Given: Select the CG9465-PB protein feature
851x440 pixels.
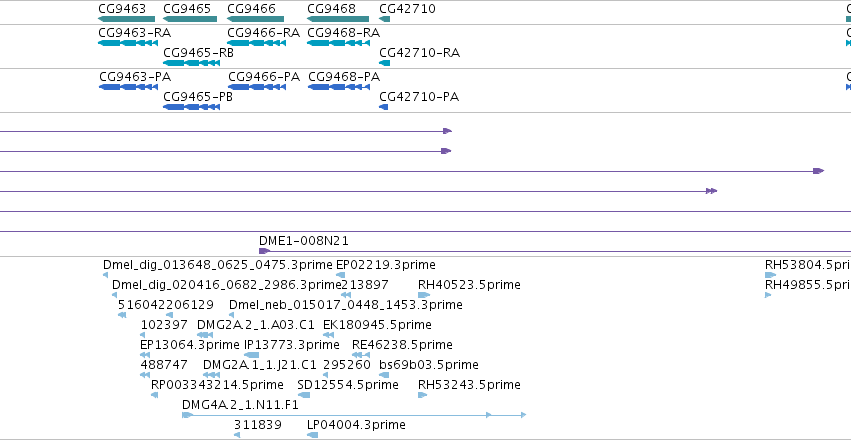Looking at the screenshot, I should pos(191,107).
